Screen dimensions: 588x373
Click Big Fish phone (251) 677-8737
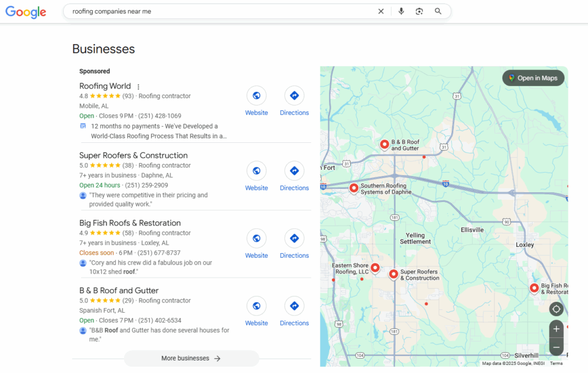[x=158, y=252]
